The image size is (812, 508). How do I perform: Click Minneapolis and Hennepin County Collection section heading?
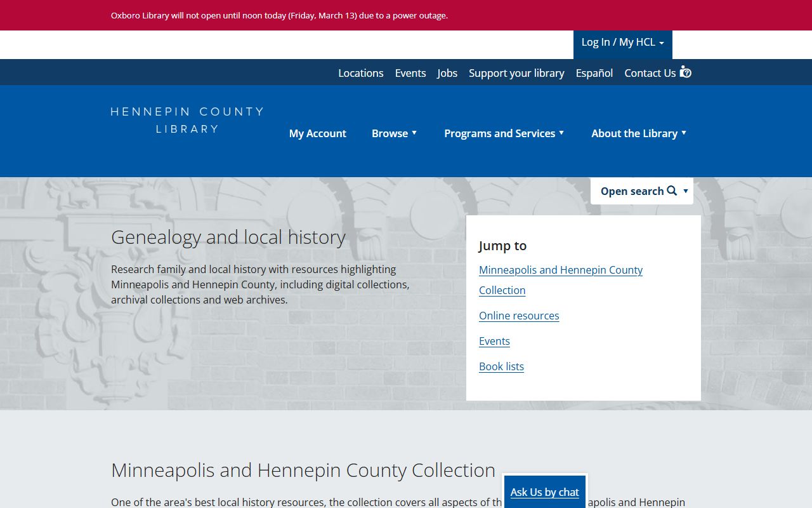[303, 470]
